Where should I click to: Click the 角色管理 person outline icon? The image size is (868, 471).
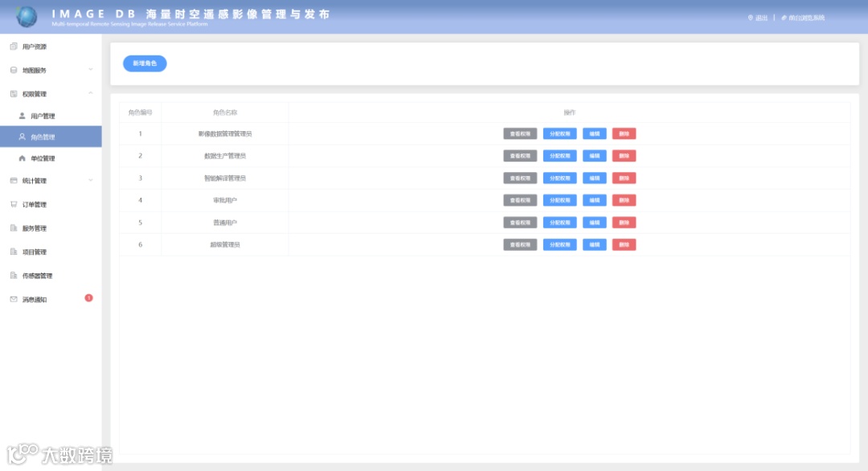(23, 137)
